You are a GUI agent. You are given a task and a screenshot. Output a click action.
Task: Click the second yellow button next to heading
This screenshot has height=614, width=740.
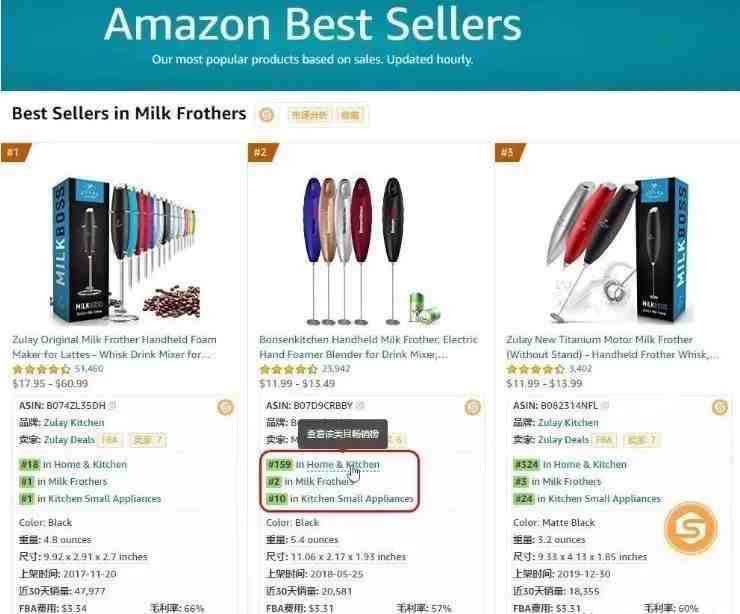pos(350,115)
